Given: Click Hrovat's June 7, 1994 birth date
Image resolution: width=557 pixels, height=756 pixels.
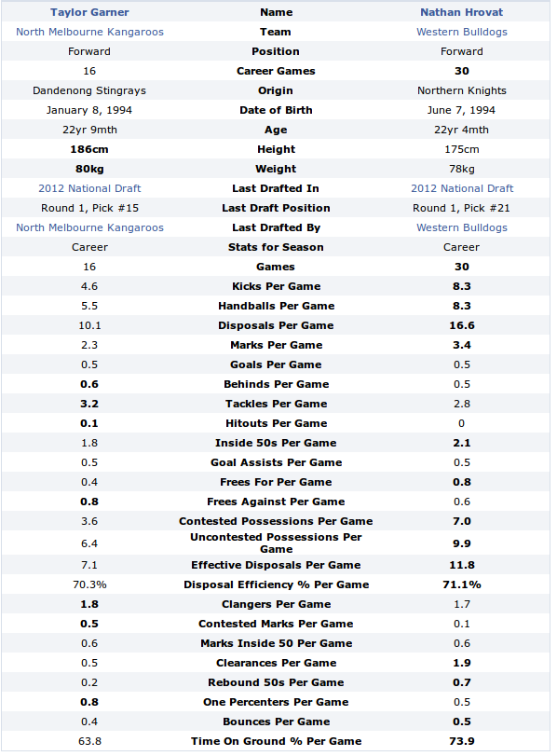Looking at the screenshot, I should point(462,110).
